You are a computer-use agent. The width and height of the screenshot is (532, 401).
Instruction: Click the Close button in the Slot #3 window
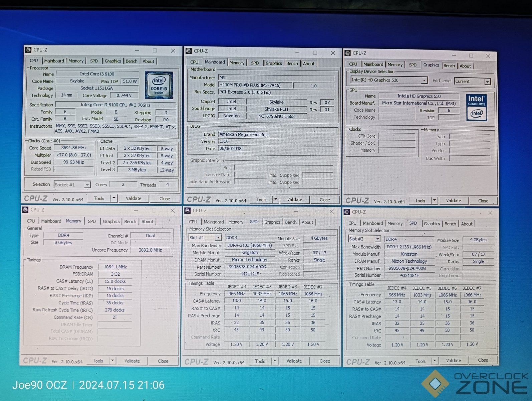(483, 360)
